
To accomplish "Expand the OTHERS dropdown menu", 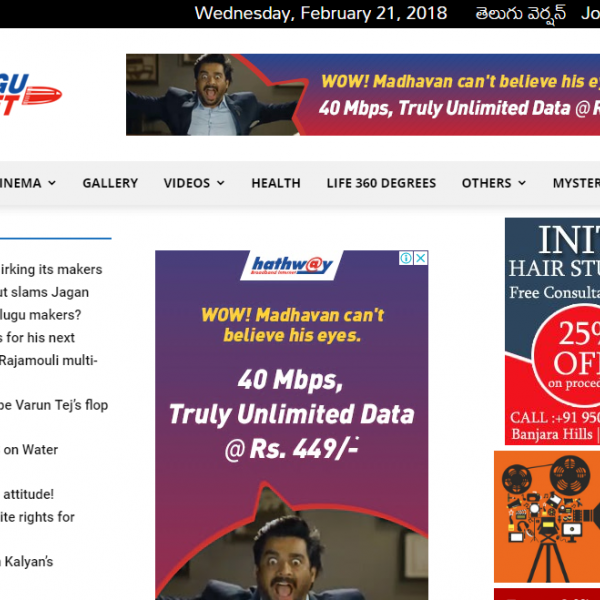I will (x=521, y=183).
